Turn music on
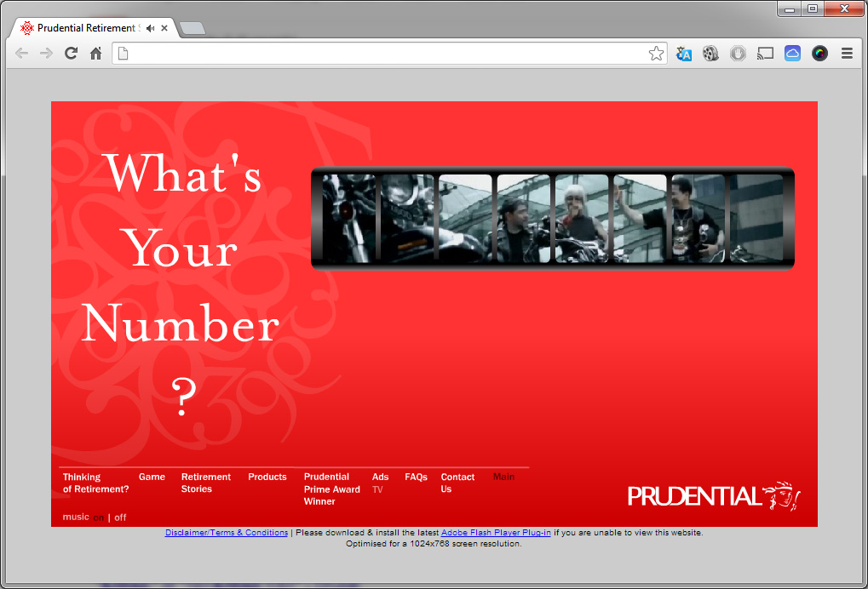The image size is (868, 589). (x=99, y=518)
